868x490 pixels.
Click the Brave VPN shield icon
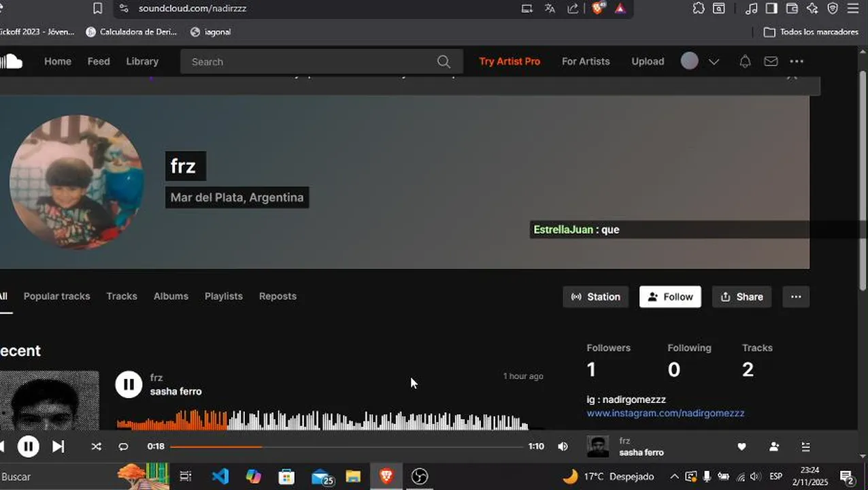(833, 8)
